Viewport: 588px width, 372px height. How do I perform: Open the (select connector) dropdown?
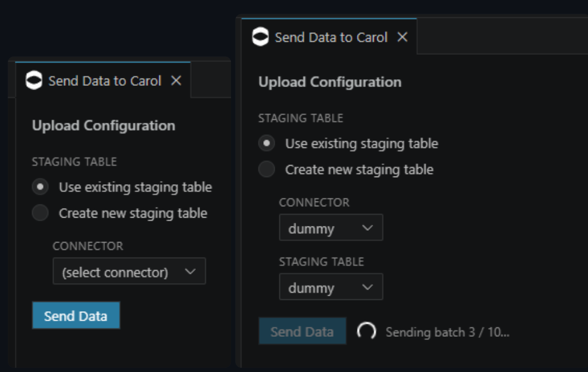click(x=129, y=271)
